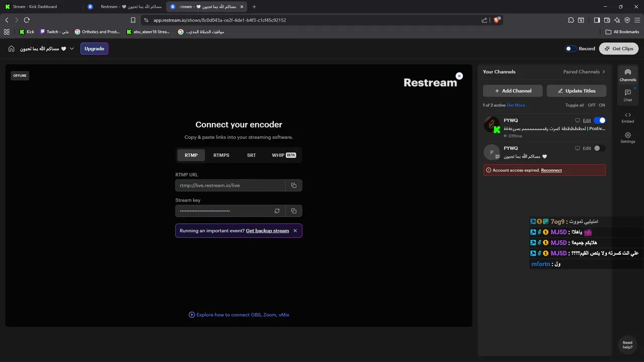The height and width of the screenshot is (362, 644).
Task: Open the All Bookmarks folder
Action: tap(622, 32)
